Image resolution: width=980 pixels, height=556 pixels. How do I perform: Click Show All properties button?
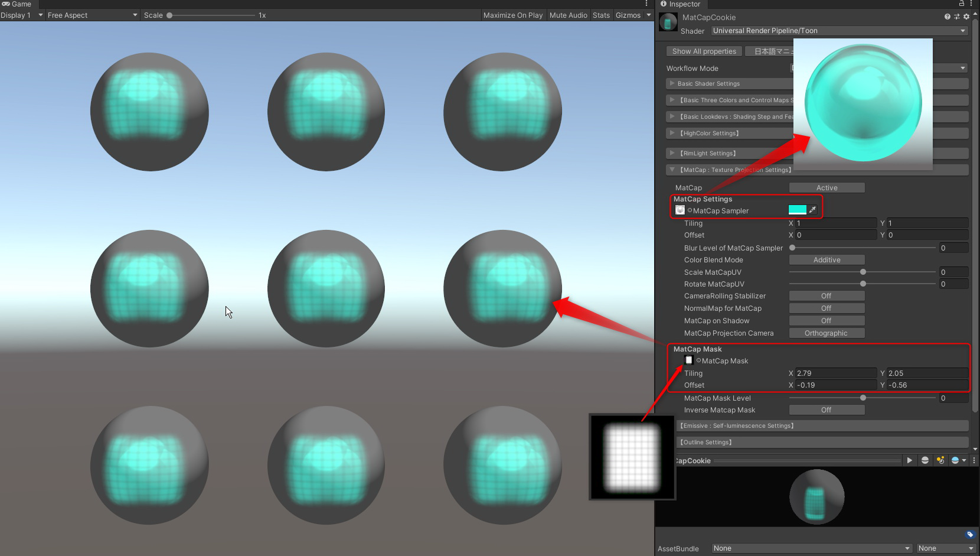704,51
